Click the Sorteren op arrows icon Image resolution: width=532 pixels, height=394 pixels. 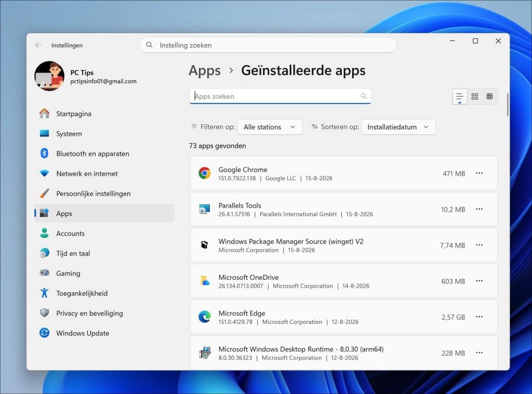[314, 127]
